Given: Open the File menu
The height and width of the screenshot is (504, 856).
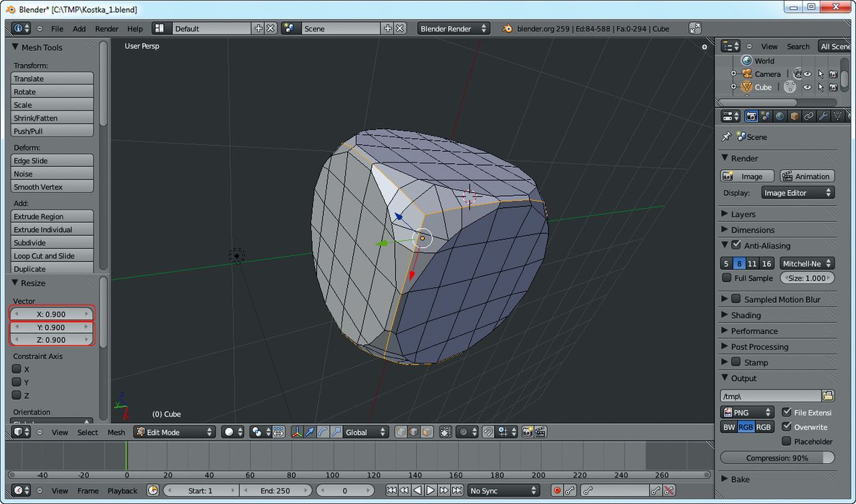Looking at the screenshot, I should (58, 29).
